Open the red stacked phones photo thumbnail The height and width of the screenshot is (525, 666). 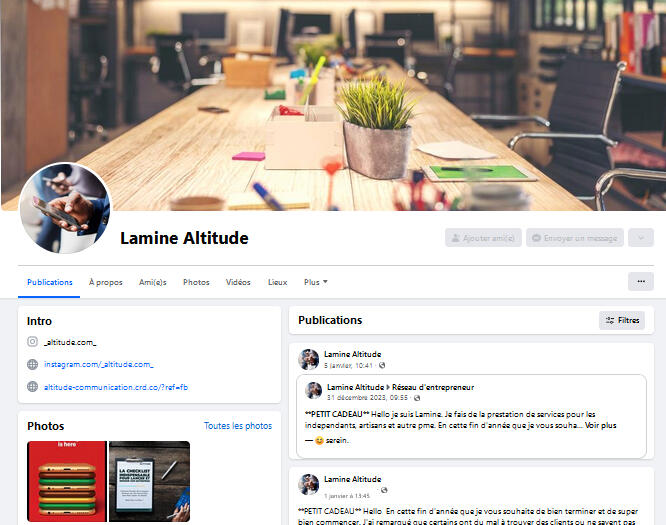(x=67, y=481)
